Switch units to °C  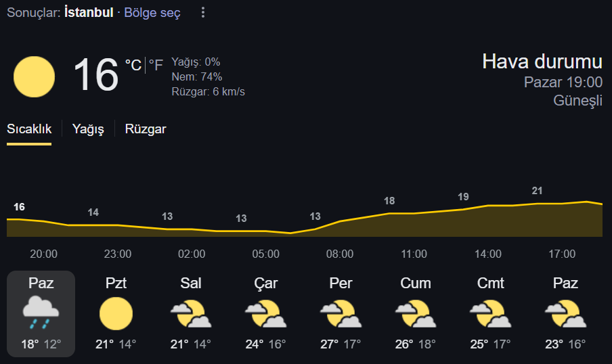click(x=133, y=65)
